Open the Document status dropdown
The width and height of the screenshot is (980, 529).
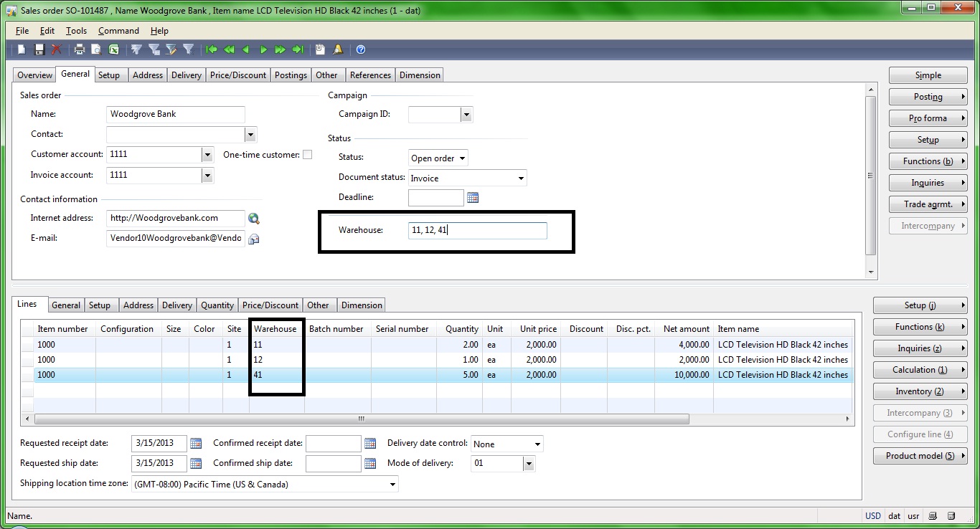tap(519, 177)
